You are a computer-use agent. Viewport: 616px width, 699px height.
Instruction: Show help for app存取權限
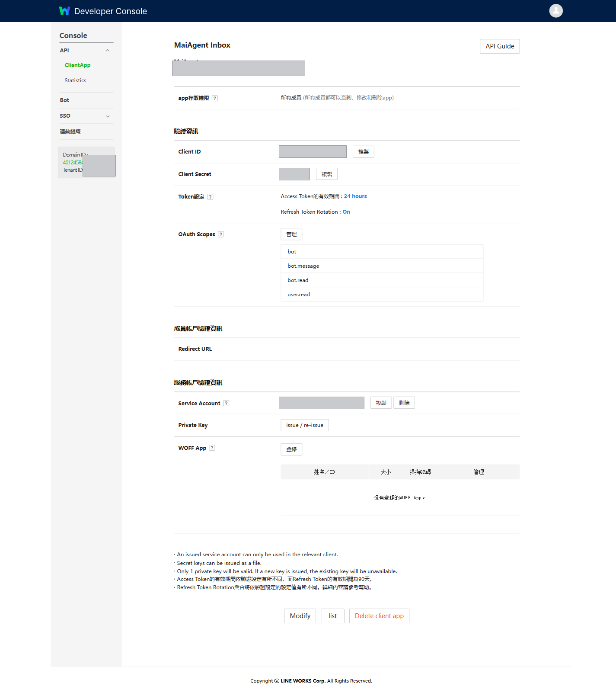click(x=215, y=98)
